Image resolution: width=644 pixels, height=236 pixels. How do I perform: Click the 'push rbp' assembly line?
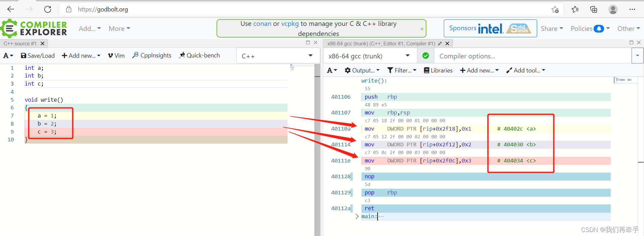(x=486, y=97)
